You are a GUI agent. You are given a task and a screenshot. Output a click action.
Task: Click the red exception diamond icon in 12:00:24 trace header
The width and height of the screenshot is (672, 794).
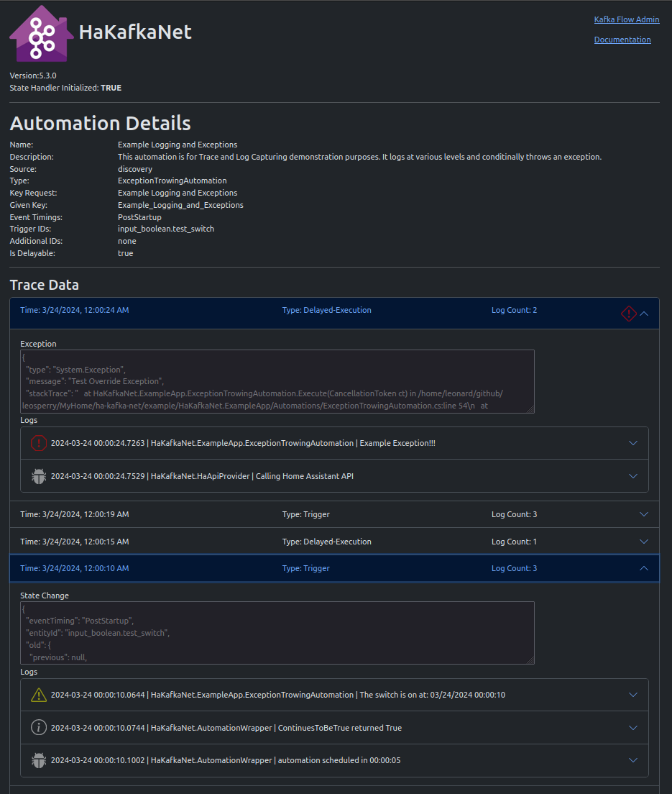628,314
